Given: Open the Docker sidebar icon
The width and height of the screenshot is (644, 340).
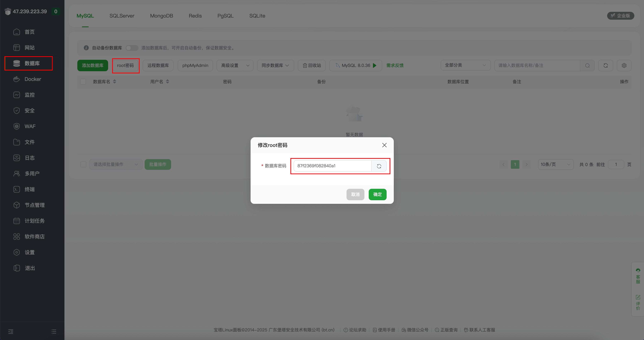Looking at the screenshot, I should point(16,79).
